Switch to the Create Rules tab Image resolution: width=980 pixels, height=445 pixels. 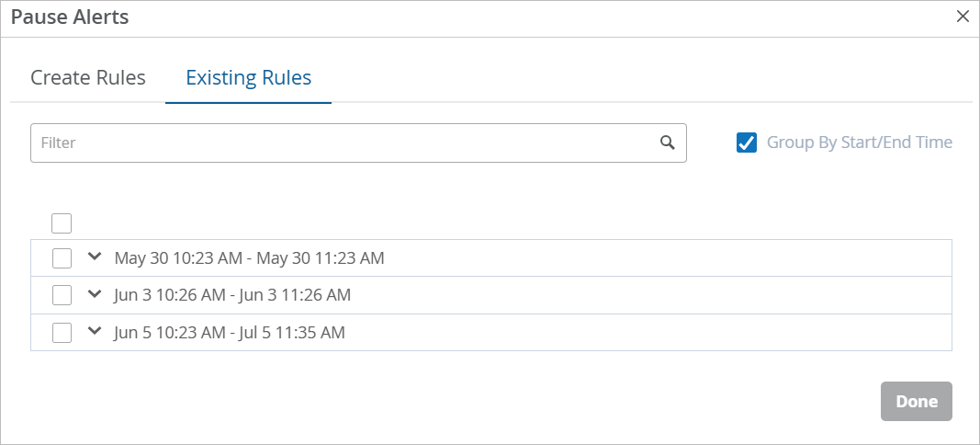88,77
